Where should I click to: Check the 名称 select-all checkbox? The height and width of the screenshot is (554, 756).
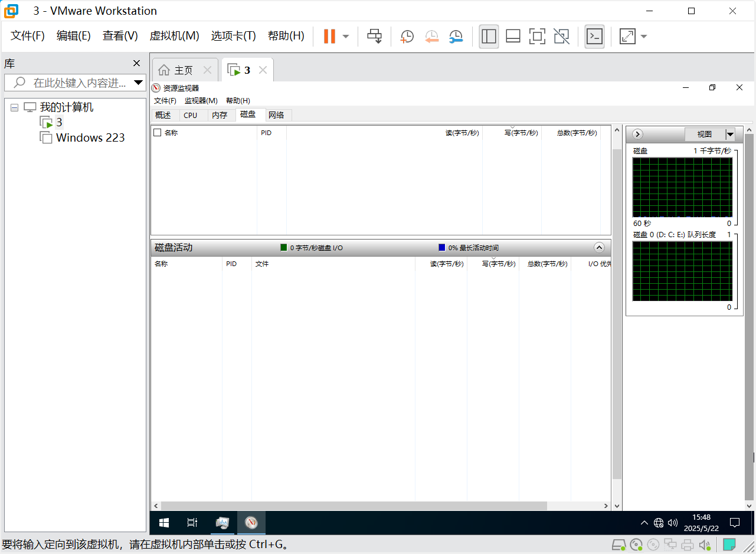(157, 133)
